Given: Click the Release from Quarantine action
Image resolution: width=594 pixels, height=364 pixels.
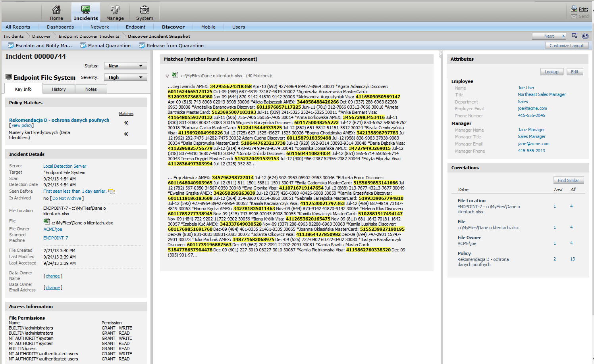Looking at the screenshot, I should [x=175, y=46].
